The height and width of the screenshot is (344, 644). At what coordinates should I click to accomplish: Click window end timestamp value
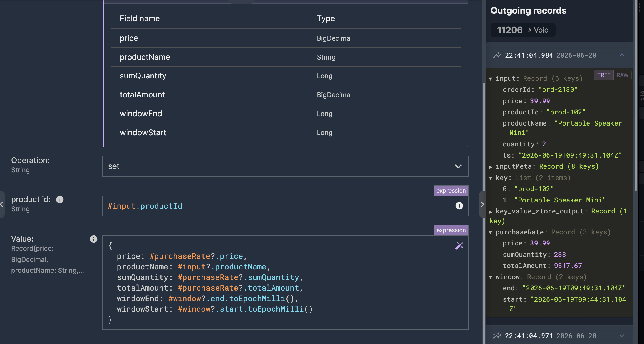point(574,288)
